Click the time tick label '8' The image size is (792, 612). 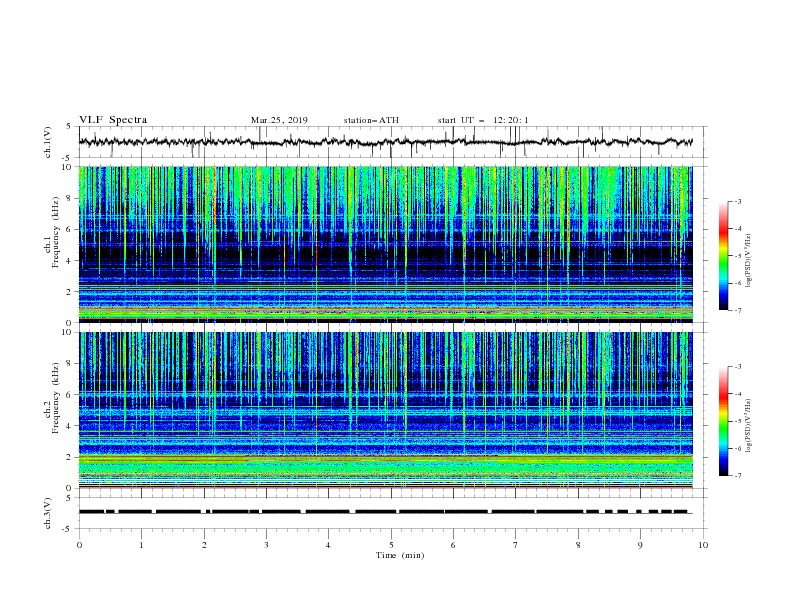point(578,545)
